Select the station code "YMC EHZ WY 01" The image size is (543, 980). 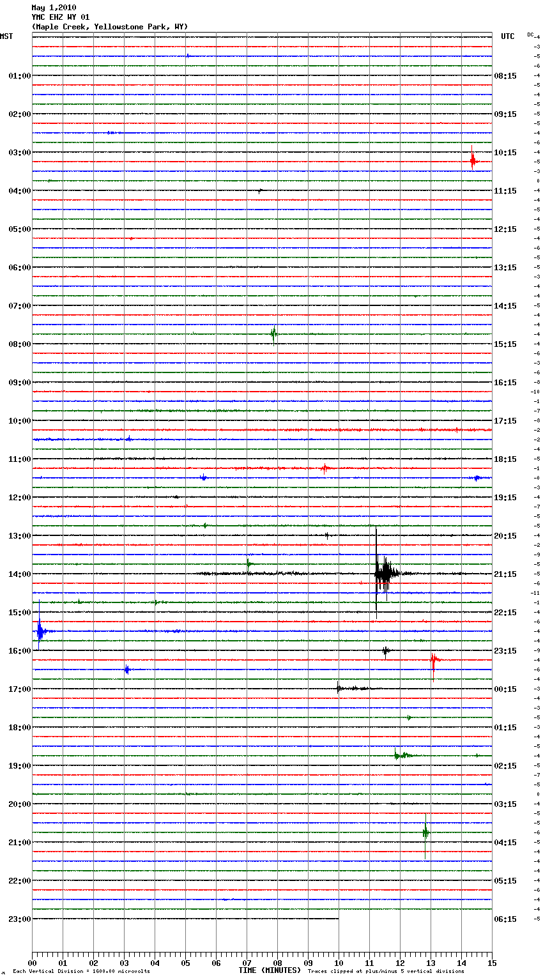coord(61,17)
